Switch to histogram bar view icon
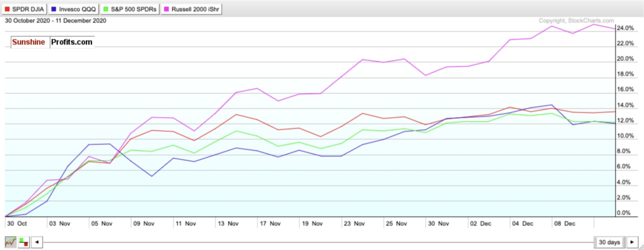Viewport: 644px width, 250px height. pos(24,242)
